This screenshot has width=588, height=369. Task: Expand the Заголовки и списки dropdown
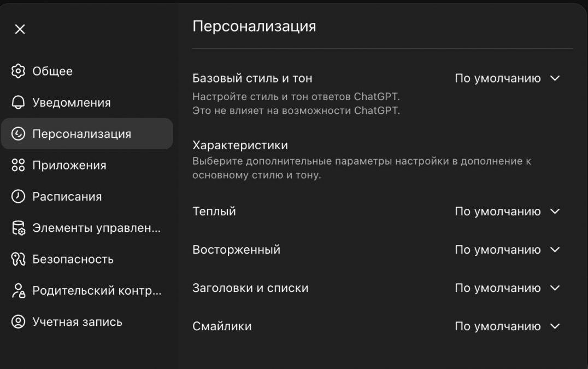(x=507, y=288)
